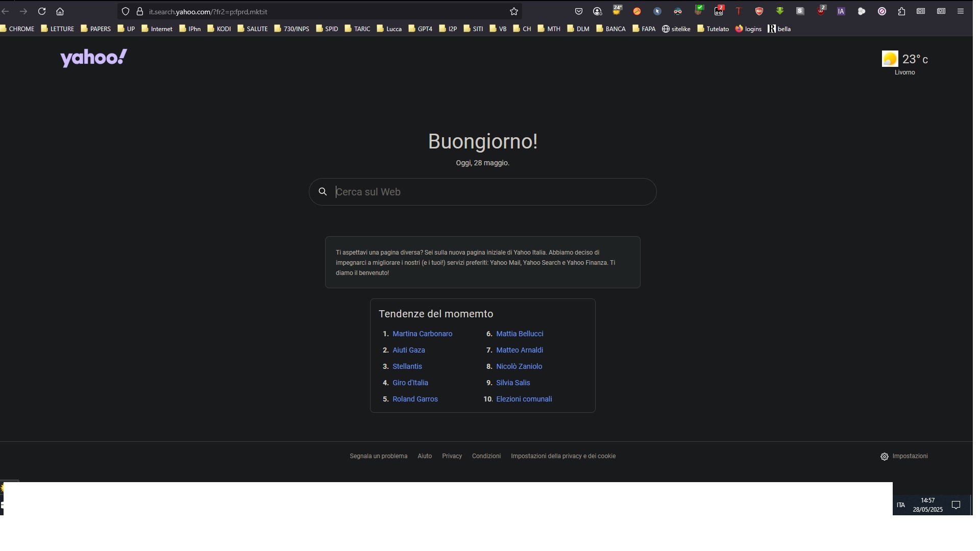
Task: Click the browser back arrow
Action: point(5,11)
